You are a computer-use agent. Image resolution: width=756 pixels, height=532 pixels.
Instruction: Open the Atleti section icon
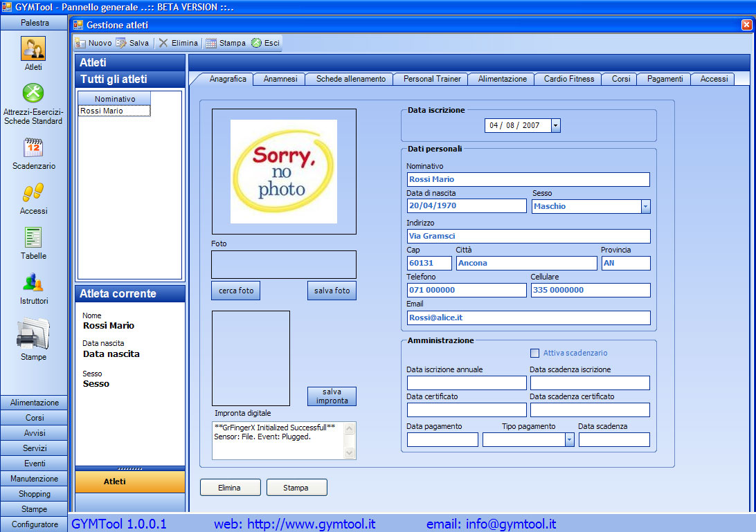coord(33,49)
